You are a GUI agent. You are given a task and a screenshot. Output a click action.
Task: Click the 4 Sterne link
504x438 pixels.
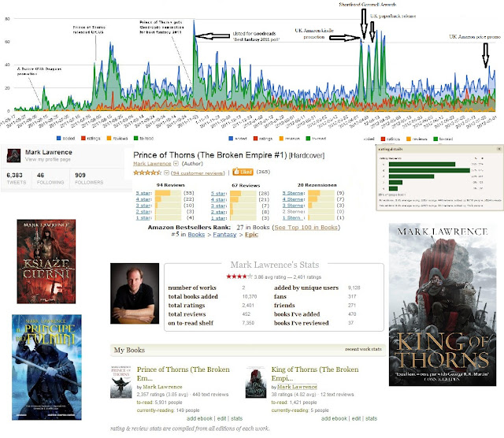point(293,199)
